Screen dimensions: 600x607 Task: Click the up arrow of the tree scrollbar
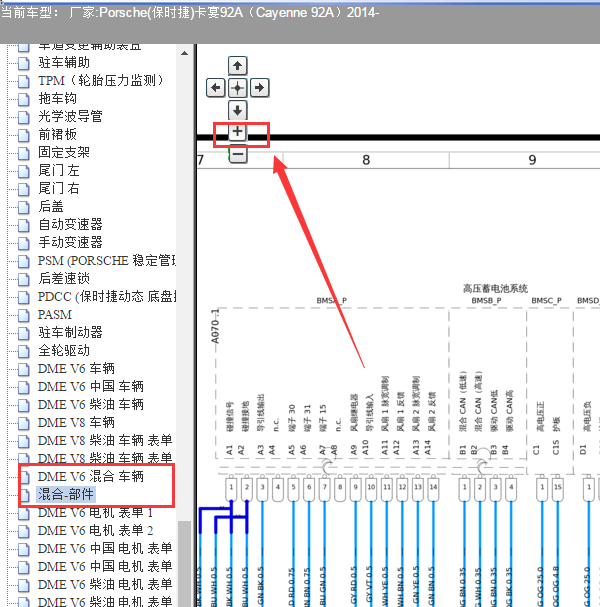click(185, 53)
